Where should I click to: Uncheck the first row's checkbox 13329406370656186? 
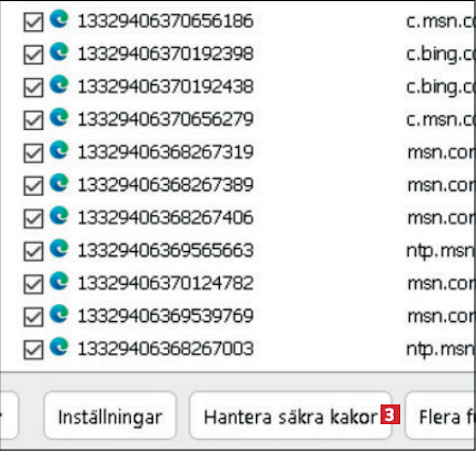(33, 22)
